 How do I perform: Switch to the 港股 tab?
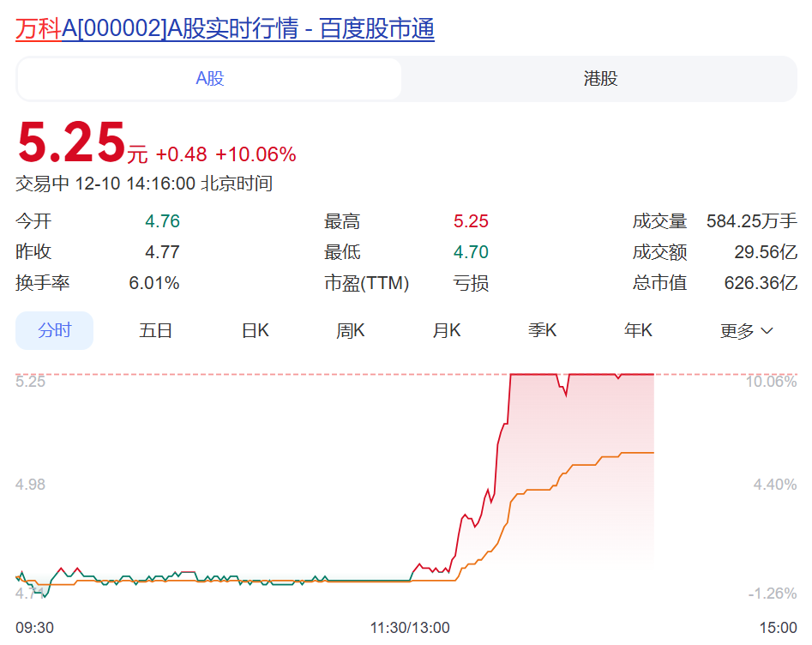click(600, 79)
